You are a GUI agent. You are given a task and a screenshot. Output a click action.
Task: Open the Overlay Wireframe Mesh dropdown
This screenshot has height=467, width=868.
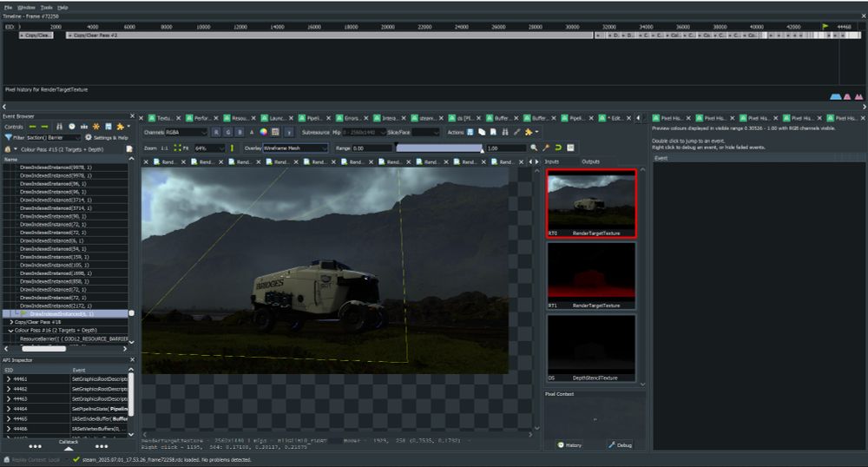[296, 148]
